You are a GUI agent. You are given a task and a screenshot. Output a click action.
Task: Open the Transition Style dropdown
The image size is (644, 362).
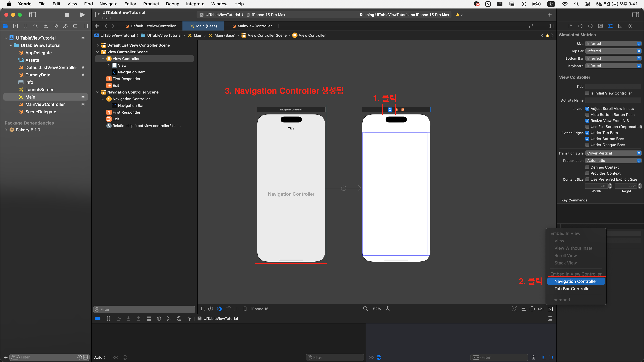(613, 153)
